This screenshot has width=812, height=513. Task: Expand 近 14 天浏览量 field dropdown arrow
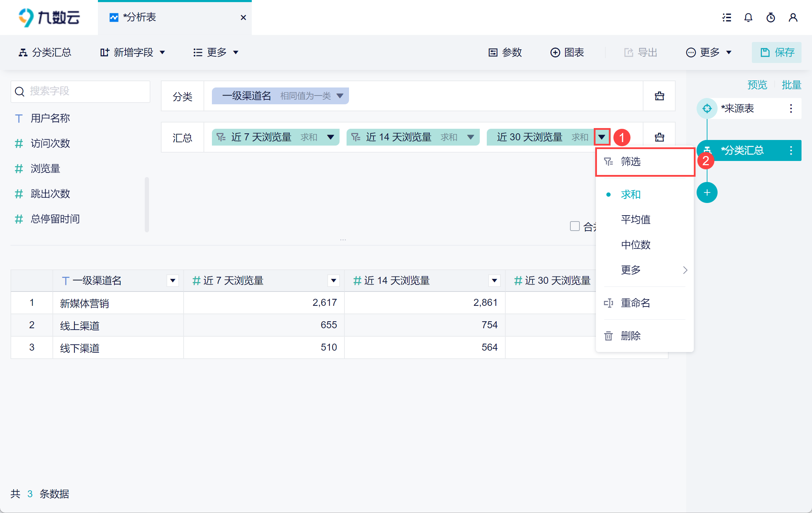click(471, 137)
